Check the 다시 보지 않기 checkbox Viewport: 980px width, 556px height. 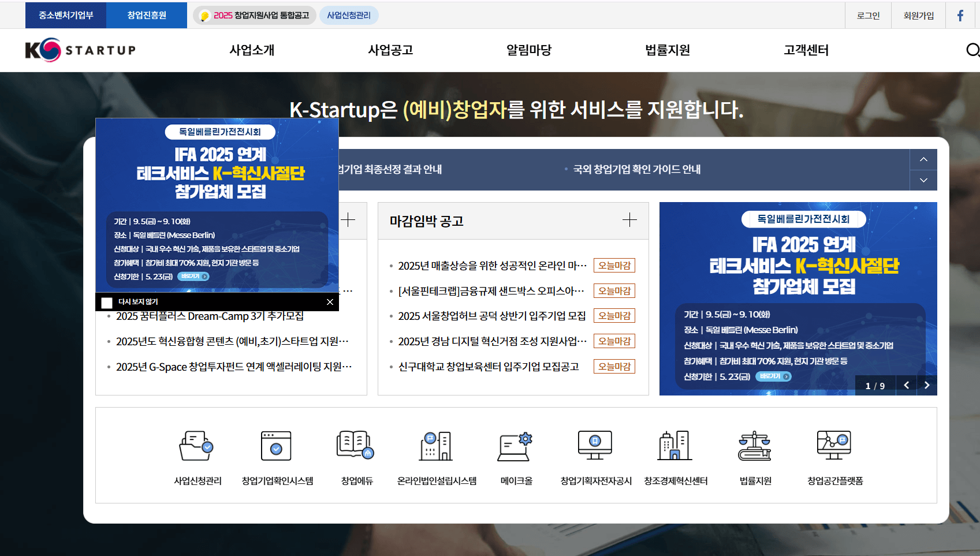point(106,302)
